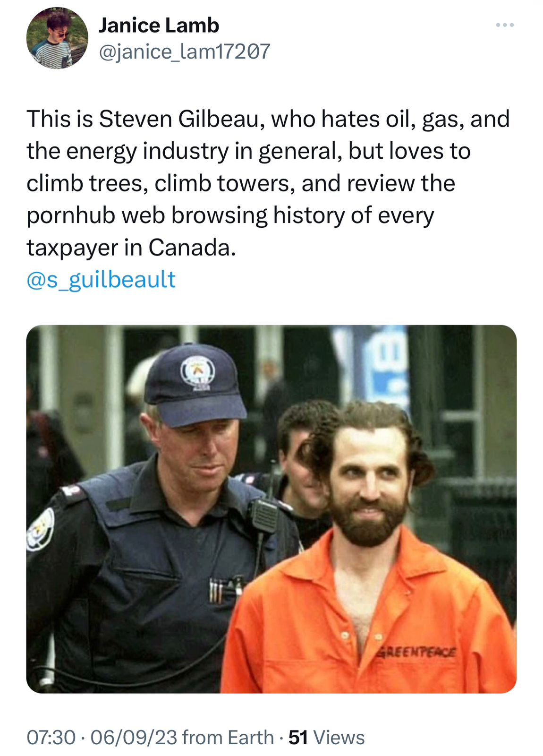543x756 pixels.
Task: Tap the officer's sleeve shoulder patch
Action: 41,529
